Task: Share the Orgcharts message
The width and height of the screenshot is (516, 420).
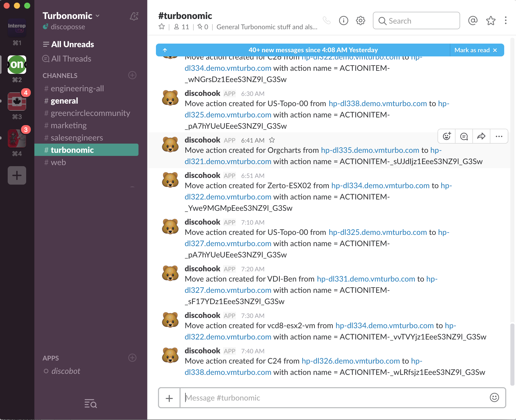Action: (x=481, y=136)
